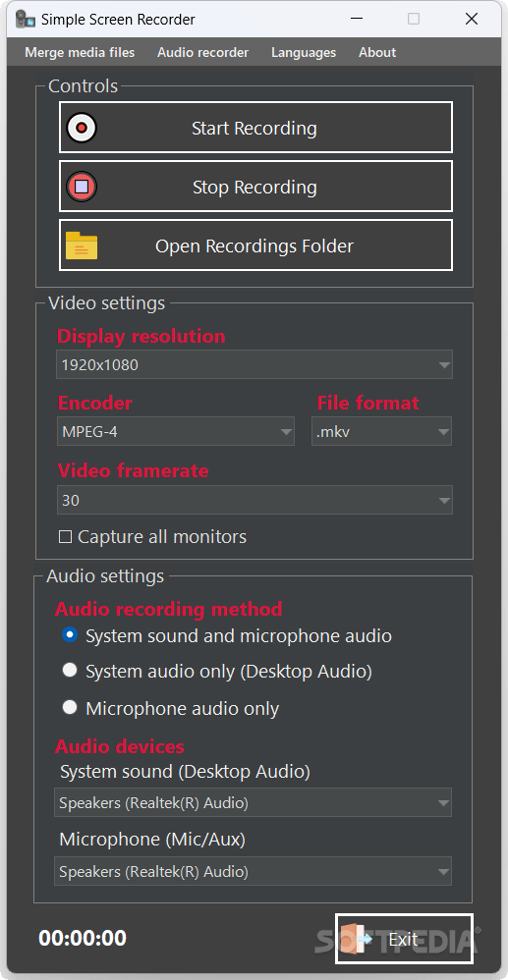Click the Stop Recording button
508x980 pixels.
(x=255, y=187)
